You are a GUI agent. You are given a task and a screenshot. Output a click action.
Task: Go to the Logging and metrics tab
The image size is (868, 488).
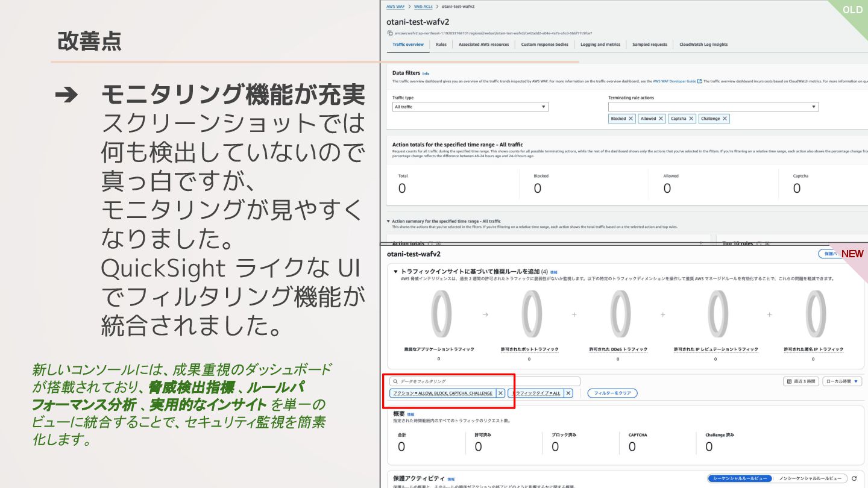click(x=600, y=45)
